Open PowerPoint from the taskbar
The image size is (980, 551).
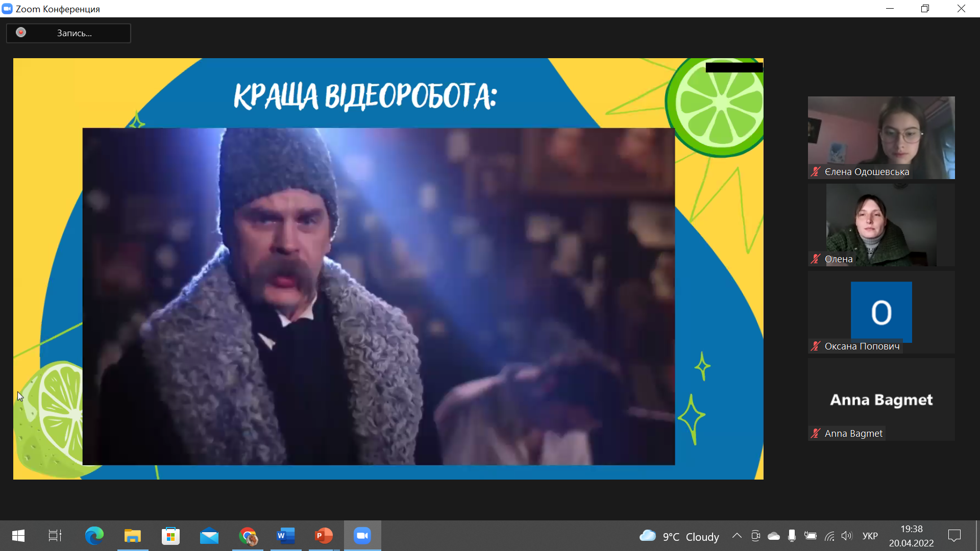(x=324, y=536)
